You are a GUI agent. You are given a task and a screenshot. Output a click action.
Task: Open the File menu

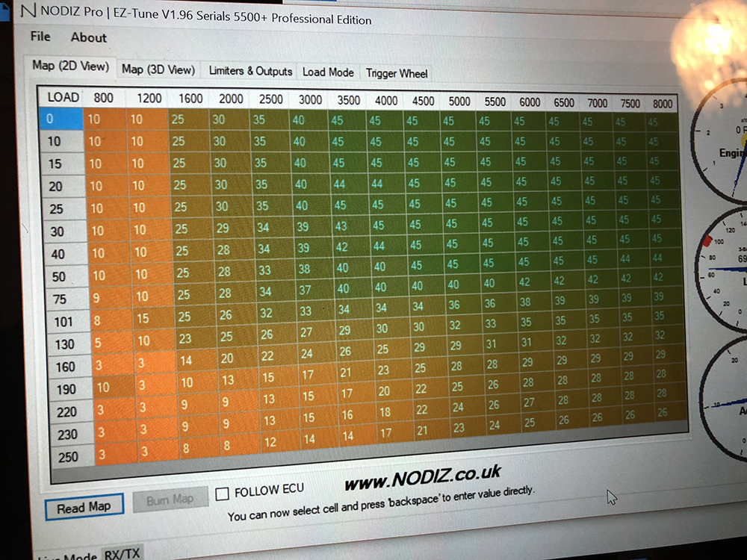(x=40, y=36)
